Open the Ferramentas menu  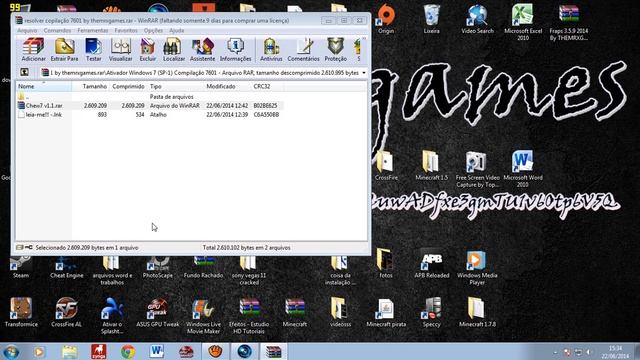(x=93, y=31)
